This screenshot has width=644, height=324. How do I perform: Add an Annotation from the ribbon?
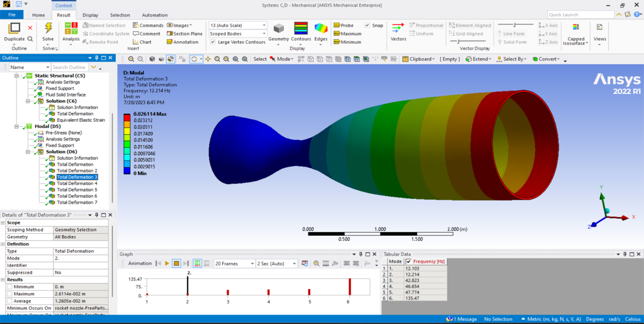tap(182, 42)
